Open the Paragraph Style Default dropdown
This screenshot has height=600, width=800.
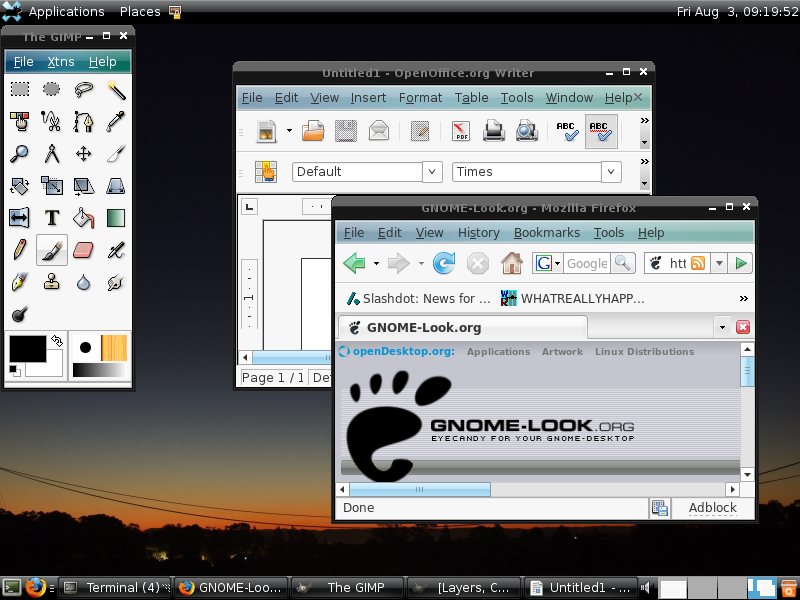(x=432, y=171)
